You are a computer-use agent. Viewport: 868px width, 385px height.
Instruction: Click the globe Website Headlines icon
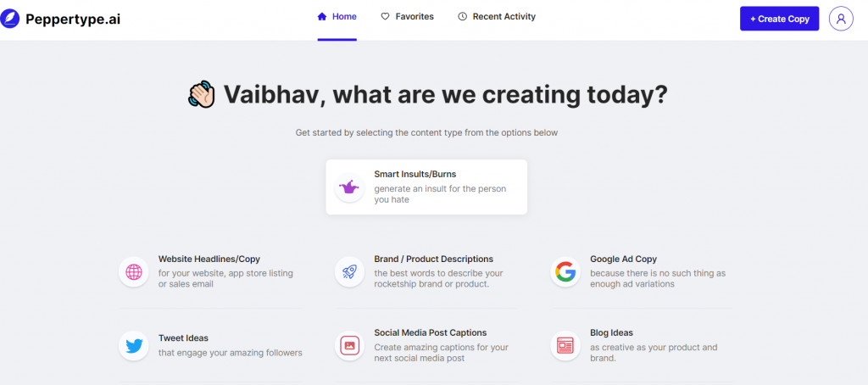click(x=134, y=272)
